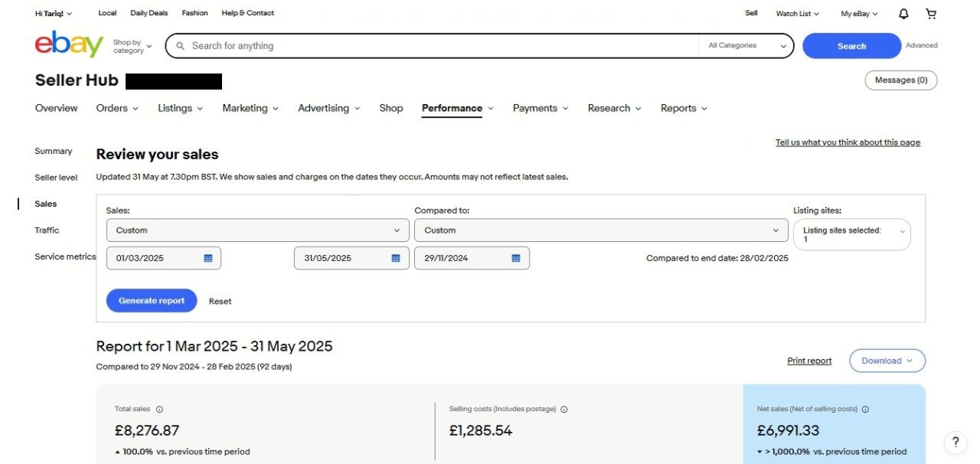The height and width of the screenshot is (464, 980).
Task: Open the Advertising menu
Action: point(329,108)
